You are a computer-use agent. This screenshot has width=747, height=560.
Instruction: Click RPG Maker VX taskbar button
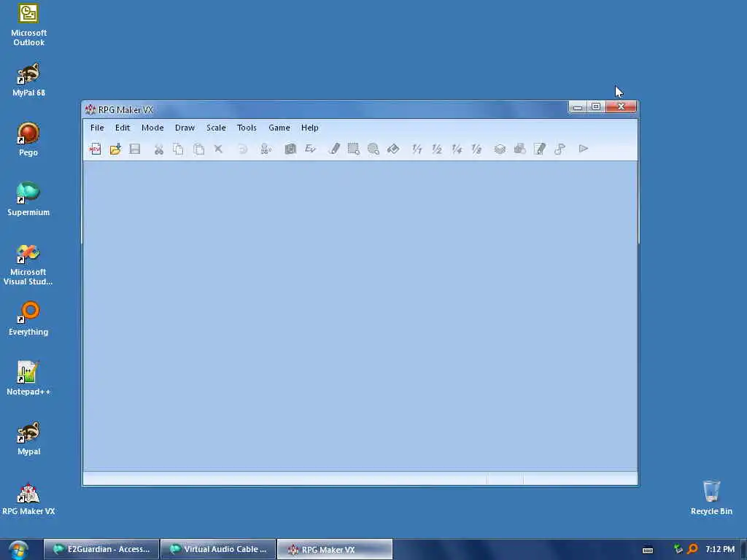tap(335, 549)
